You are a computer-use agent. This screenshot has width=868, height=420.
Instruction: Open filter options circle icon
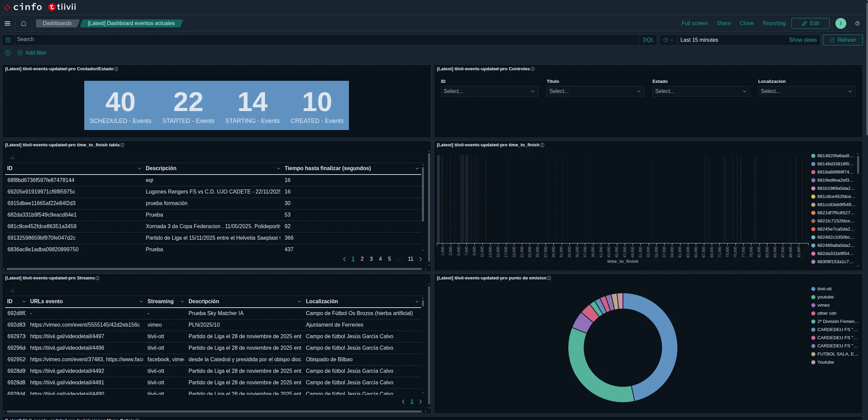[x=8, y=53]
